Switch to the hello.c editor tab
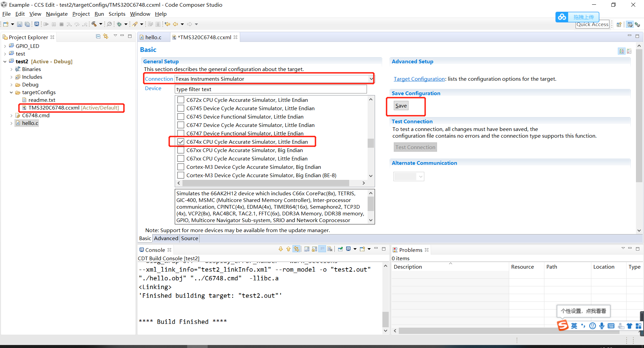 tap(153, 37)
